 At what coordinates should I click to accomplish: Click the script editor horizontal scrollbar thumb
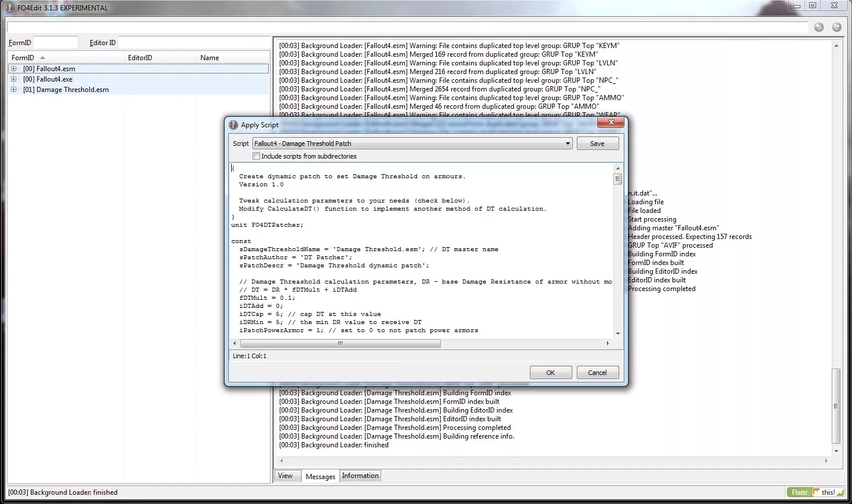[340, 343]
